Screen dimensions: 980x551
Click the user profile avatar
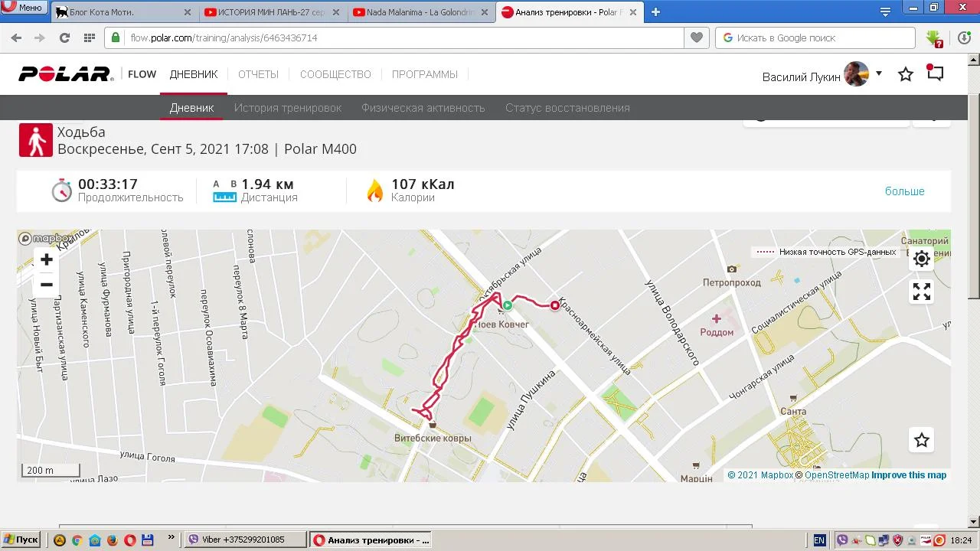point(856,74)
